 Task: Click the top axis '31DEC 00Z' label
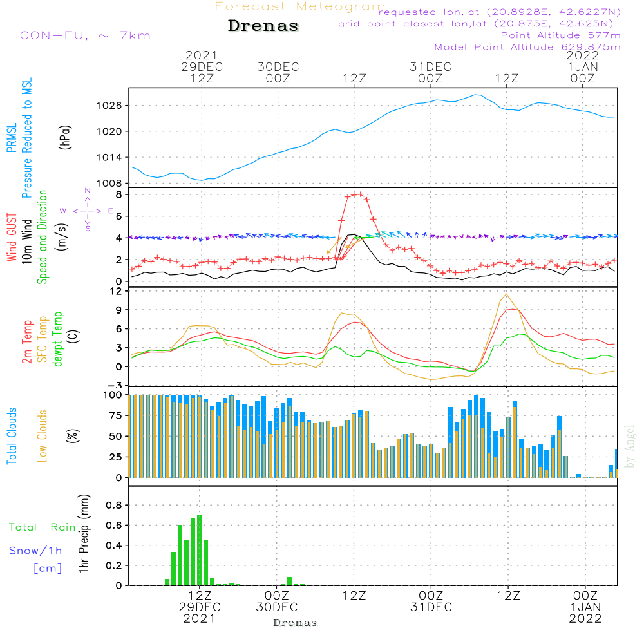[x=430, y=72]
